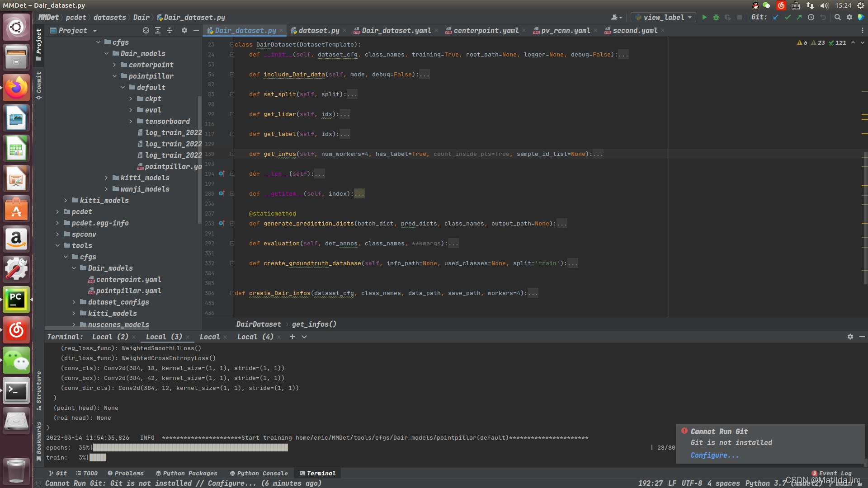Open Project panel options gear
Image resolution: width=868 pixels, height=488 pixels.
pyautogui.click(x=184, y=30)
